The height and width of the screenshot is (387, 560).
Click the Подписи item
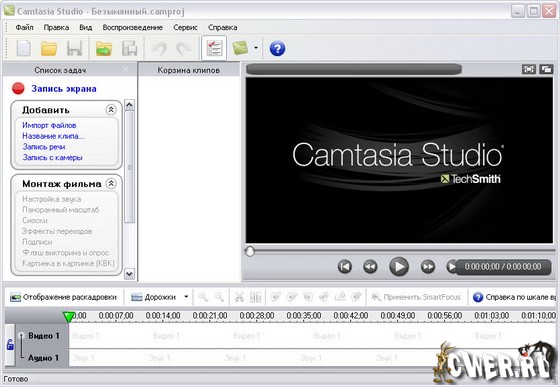pyautogui.click(x=37, y=242)
